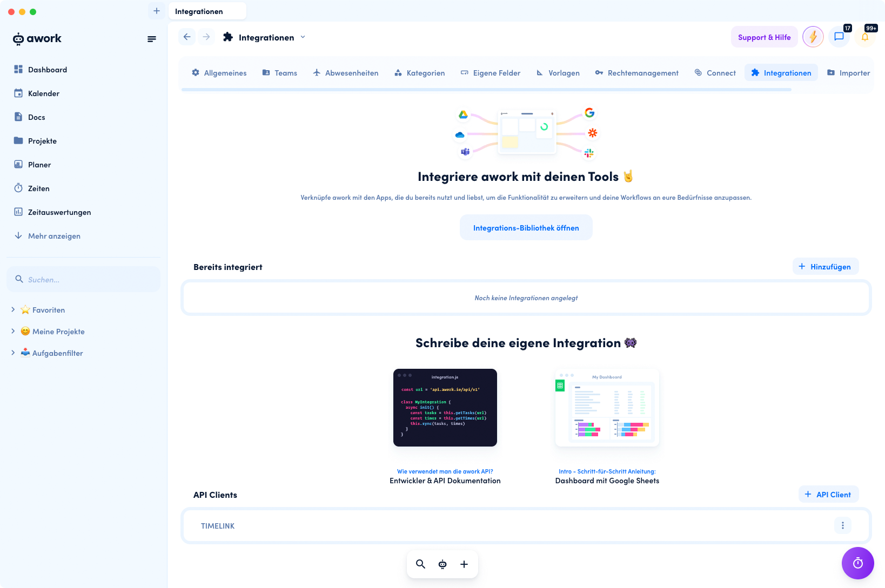Expand the Favoriten group

(13, 309)
